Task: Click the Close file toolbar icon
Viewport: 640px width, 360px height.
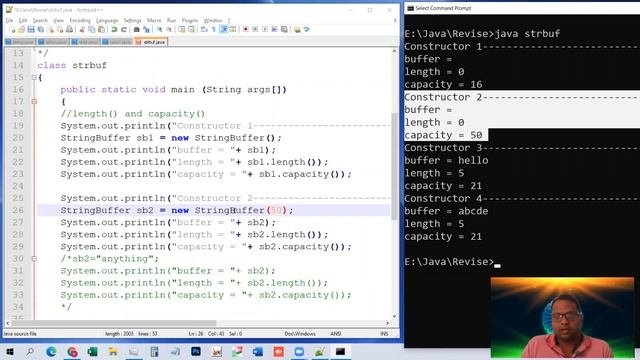Action: [51, 29]
